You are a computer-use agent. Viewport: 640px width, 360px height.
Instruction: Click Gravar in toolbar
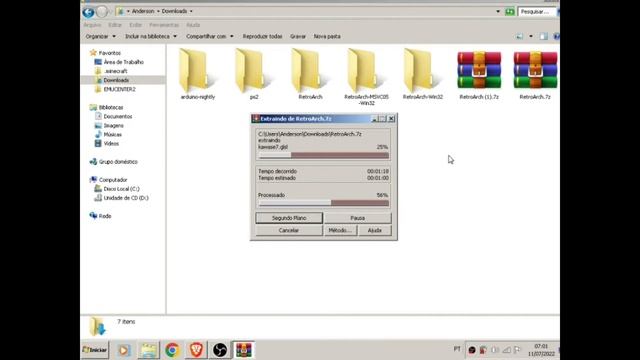coord(298,36)
